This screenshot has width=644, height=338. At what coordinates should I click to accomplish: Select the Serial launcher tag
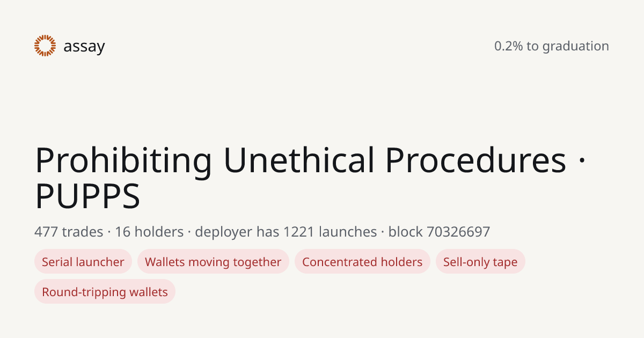[x=83, y=262]
